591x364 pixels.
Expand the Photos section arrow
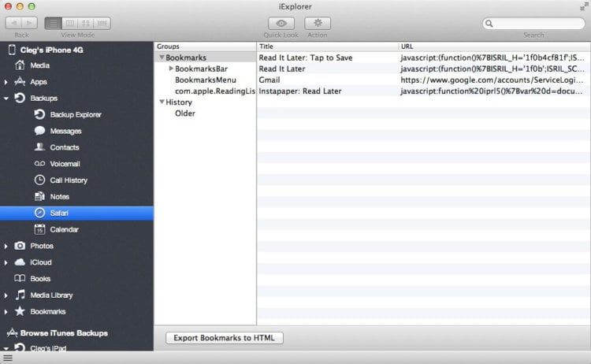6,246
